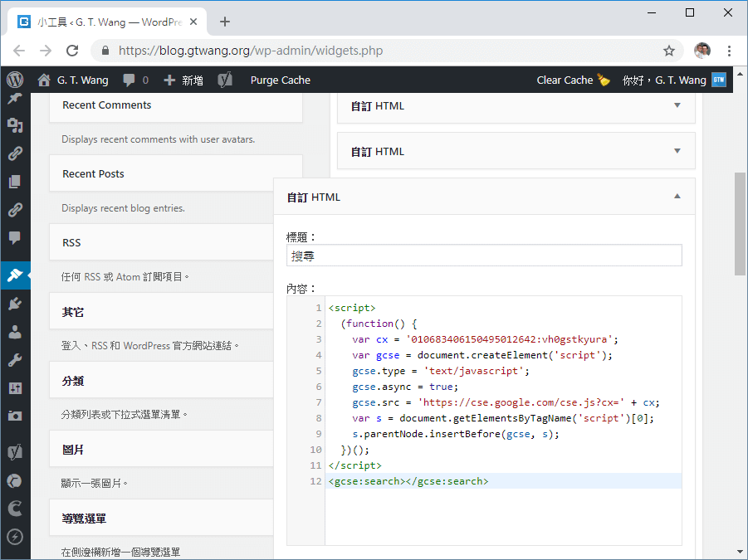Expand the first 自訂 HTML widget
This screenshot has width=748, height=560.
click(x=677, y=105)
